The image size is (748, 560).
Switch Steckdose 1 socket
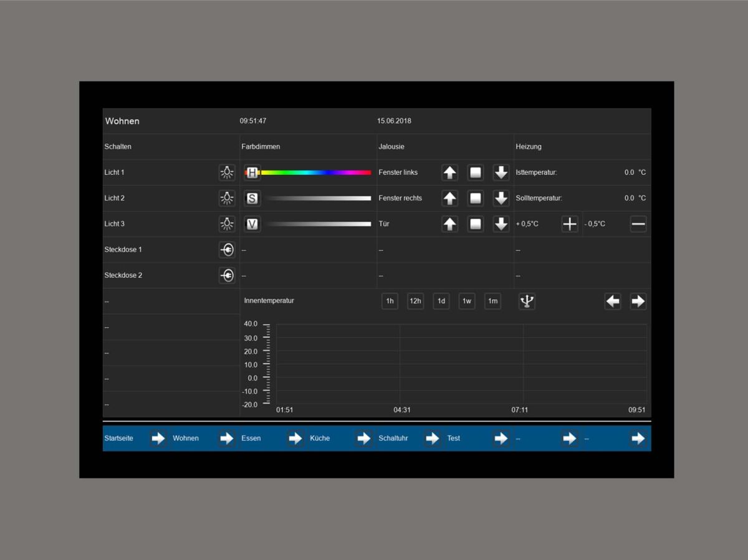point(227,250)
